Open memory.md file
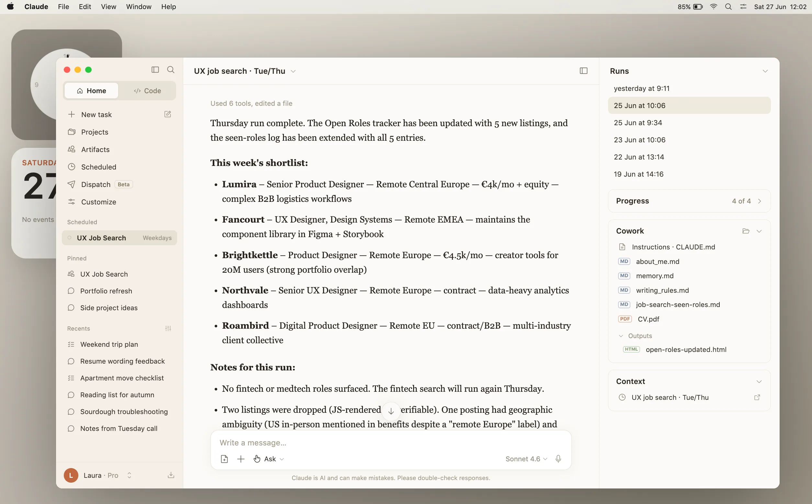The height and width of the screenshot is (504, 812). [689, 276]
